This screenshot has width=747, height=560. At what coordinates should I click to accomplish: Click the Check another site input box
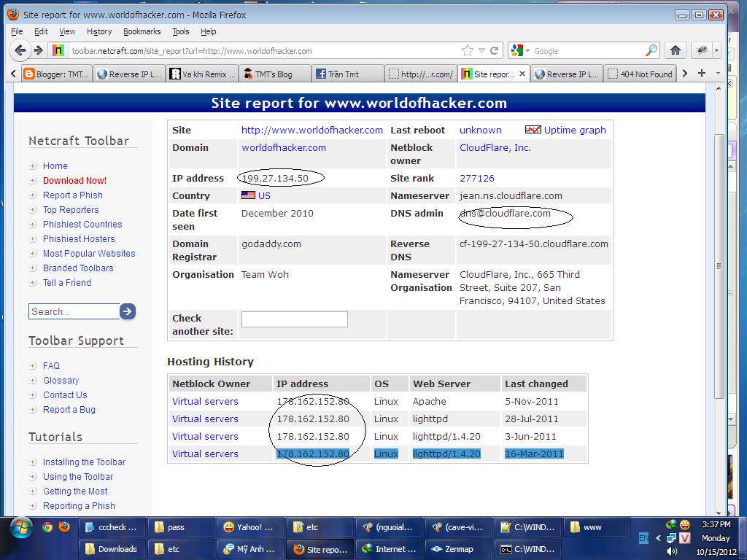(295, 319)
